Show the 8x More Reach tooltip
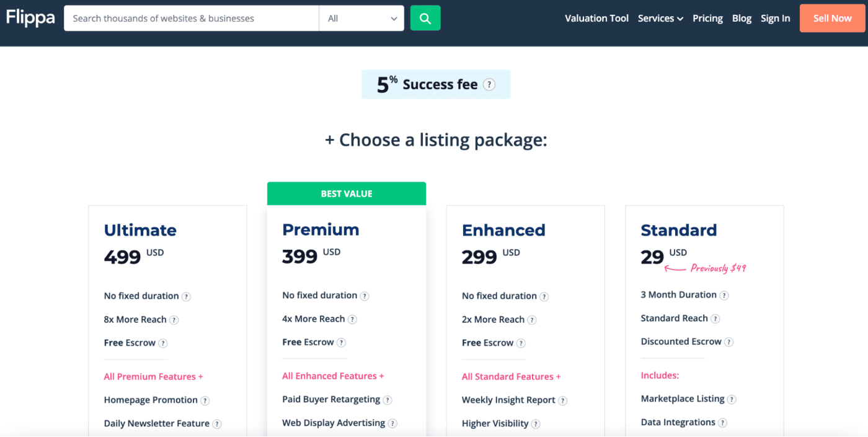This screenshot has width=868, height=437. click(x=175, y=320)
